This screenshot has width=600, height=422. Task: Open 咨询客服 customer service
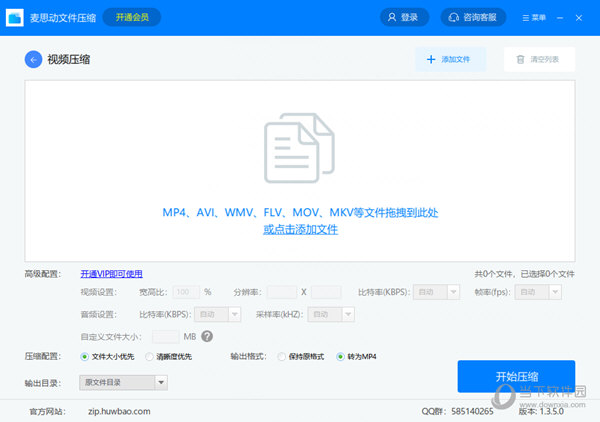pyautogui.click(x=473, y=17)
